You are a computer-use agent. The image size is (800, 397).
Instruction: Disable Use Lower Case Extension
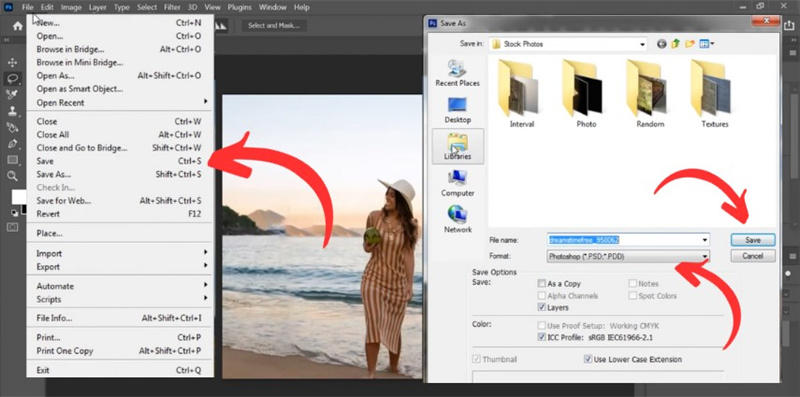pos(588,359)
